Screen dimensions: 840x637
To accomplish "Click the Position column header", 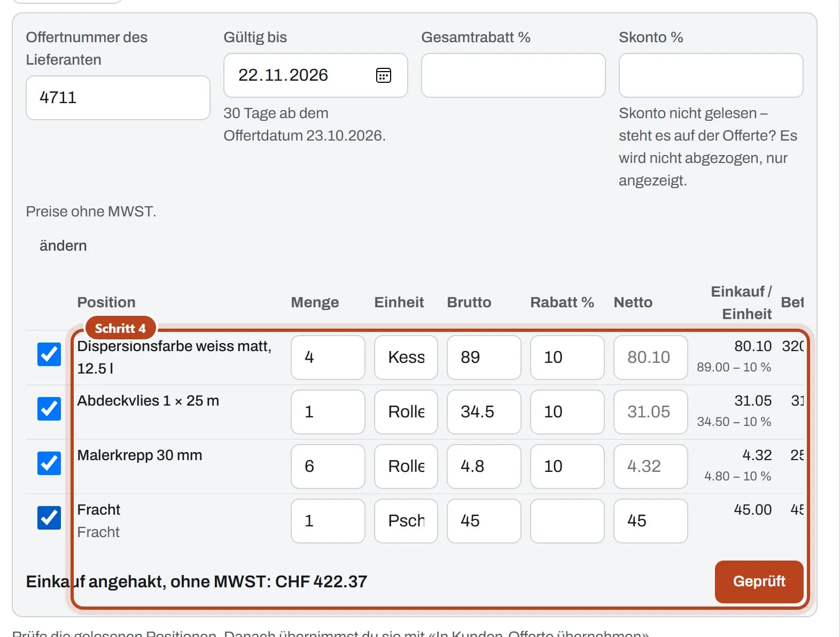I will pos(106,302).
